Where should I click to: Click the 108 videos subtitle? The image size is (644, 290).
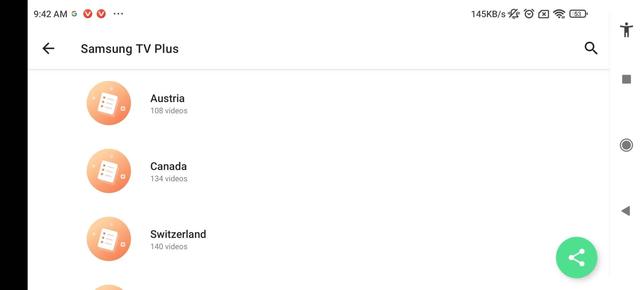pyautogui.click(x=169, y=111)
